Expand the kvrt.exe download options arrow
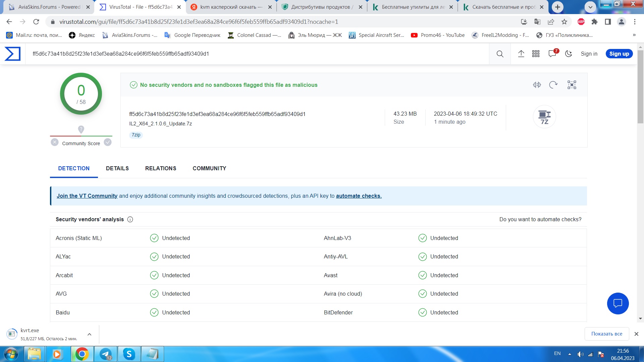644x362 pixels. click(89, 334)
